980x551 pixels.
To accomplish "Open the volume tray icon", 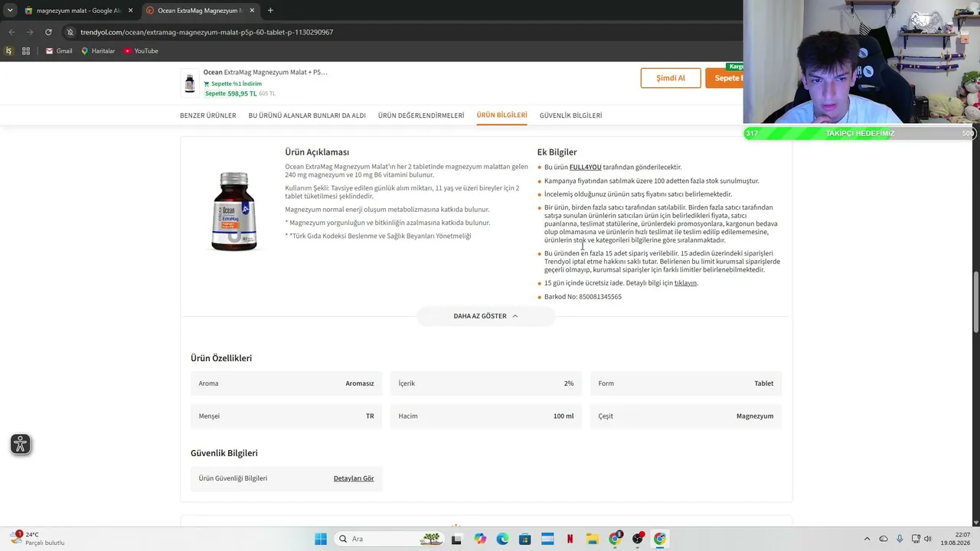I will [x=927, y=539].
